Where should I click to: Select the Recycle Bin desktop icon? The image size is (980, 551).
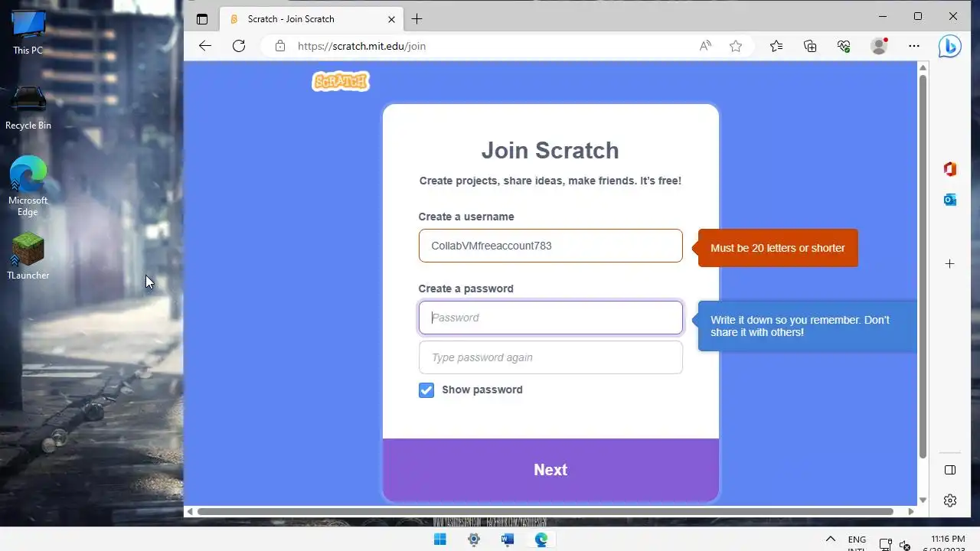(28, 108)
